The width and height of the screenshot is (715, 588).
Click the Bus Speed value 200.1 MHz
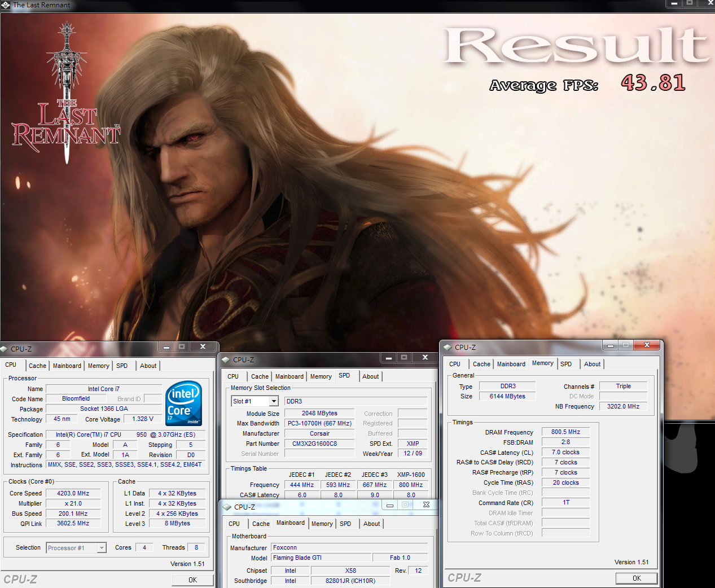[73, 514]
